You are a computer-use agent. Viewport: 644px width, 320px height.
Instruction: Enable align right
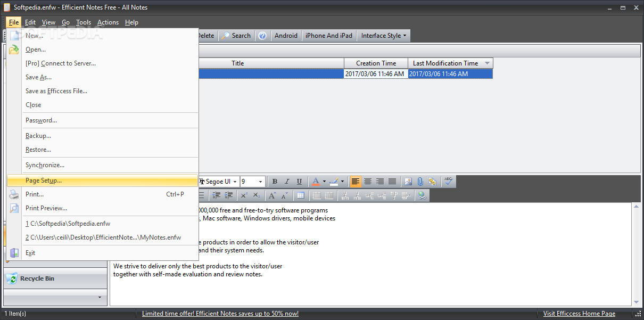[380, 182]
